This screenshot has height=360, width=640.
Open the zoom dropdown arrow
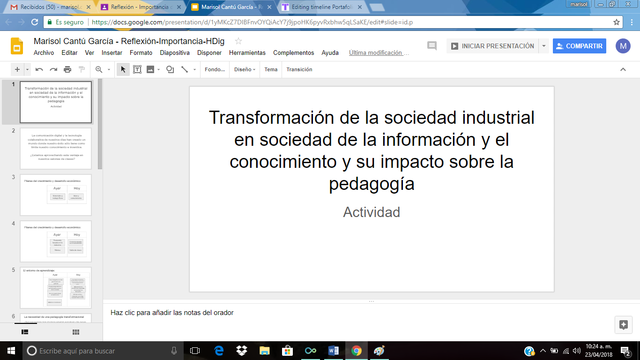(109, 69)
